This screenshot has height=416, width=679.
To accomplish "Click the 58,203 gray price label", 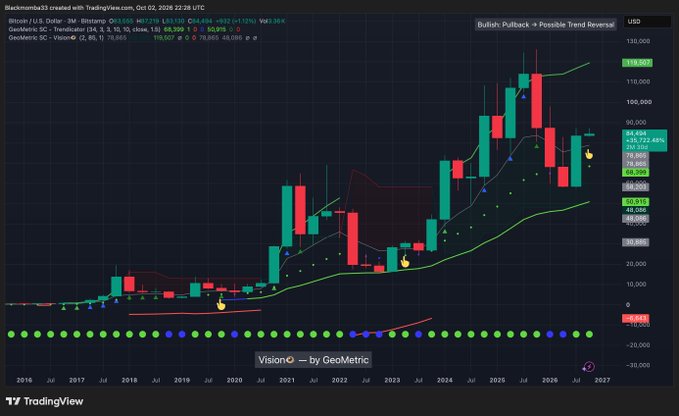I will pos(636,187).
